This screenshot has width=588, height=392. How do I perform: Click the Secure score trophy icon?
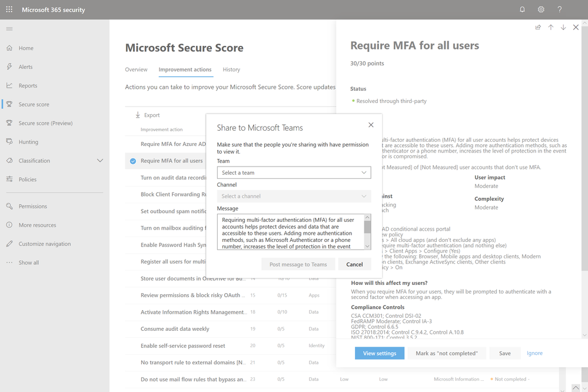(9, 104)
